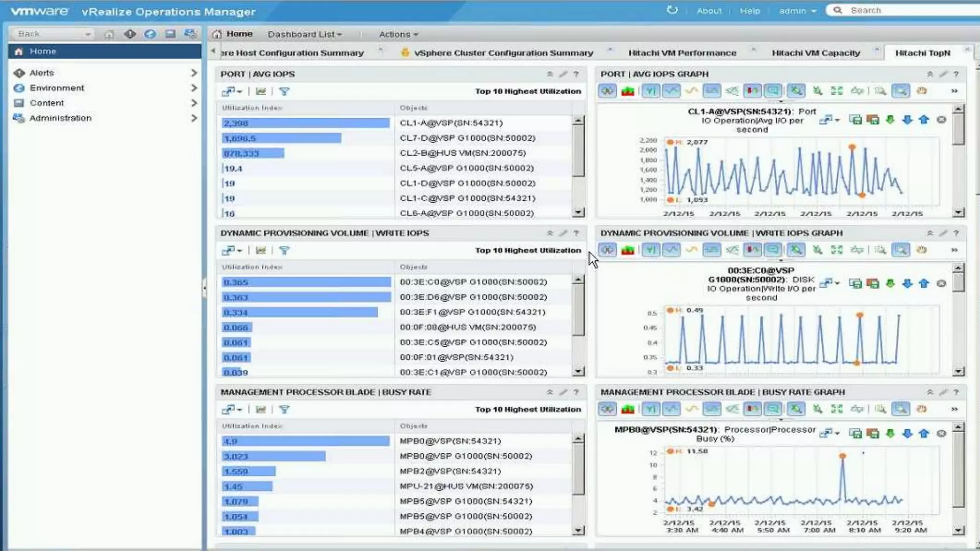Click the grey close icon on CL1-A@VSP chart
The height and width of the screenshot is (551, 980).
coord(941,120)
